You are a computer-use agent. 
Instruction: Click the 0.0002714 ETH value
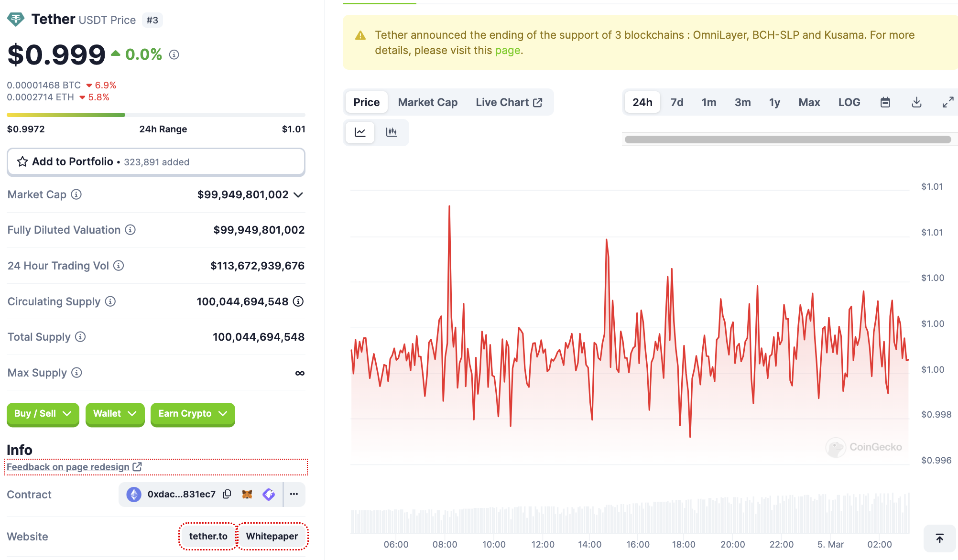[x=41, y=97]
